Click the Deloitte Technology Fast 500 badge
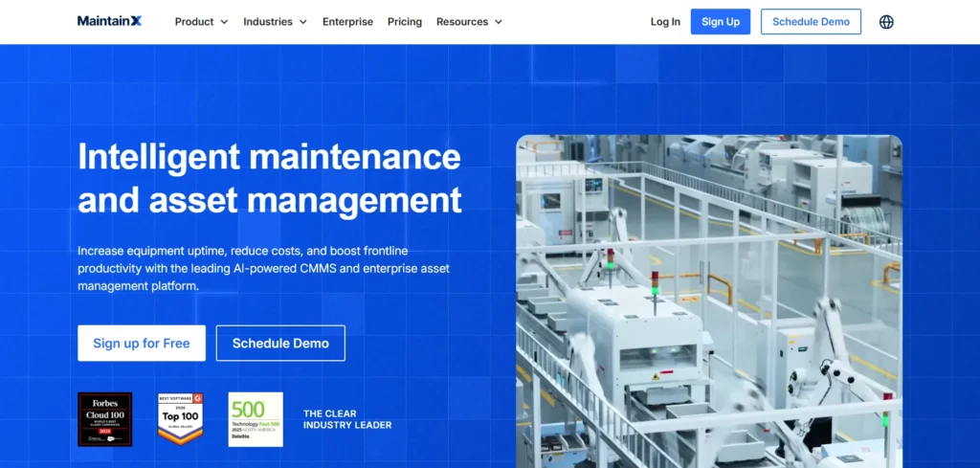The height and width of the screenshot is (468, 980). (256, 419)
